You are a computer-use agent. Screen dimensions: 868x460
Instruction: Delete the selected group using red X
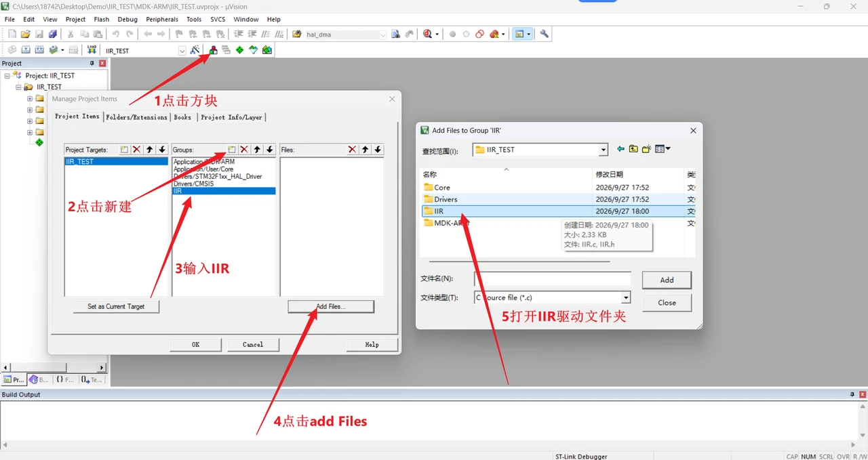click(x=244, y=149)
